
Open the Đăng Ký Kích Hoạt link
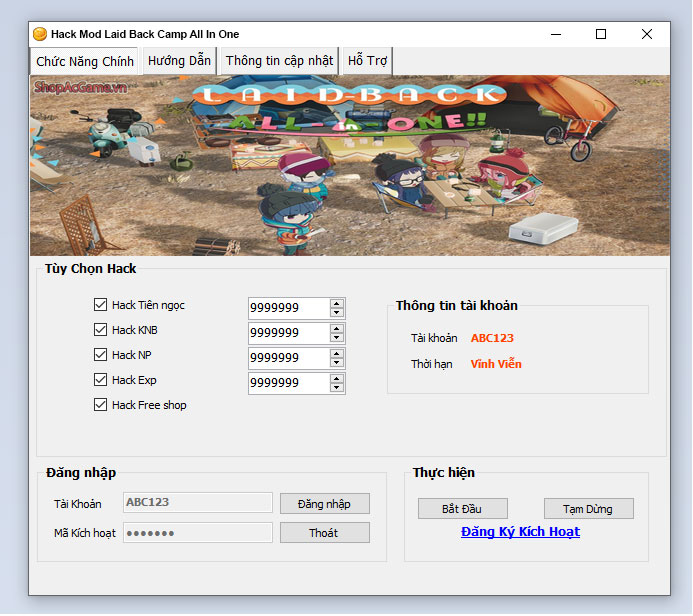(x=520, y=532)
